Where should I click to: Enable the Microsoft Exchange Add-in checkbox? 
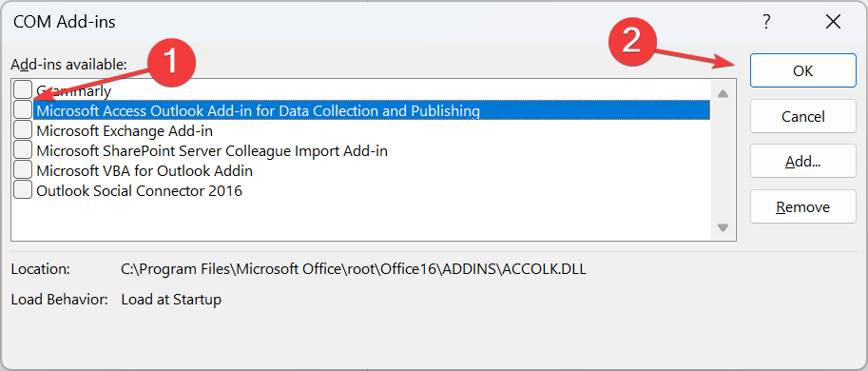click(23, 129)
